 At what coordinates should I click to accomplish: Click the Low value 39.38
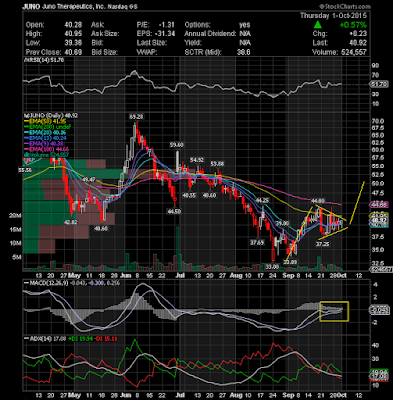pos(72,43)
